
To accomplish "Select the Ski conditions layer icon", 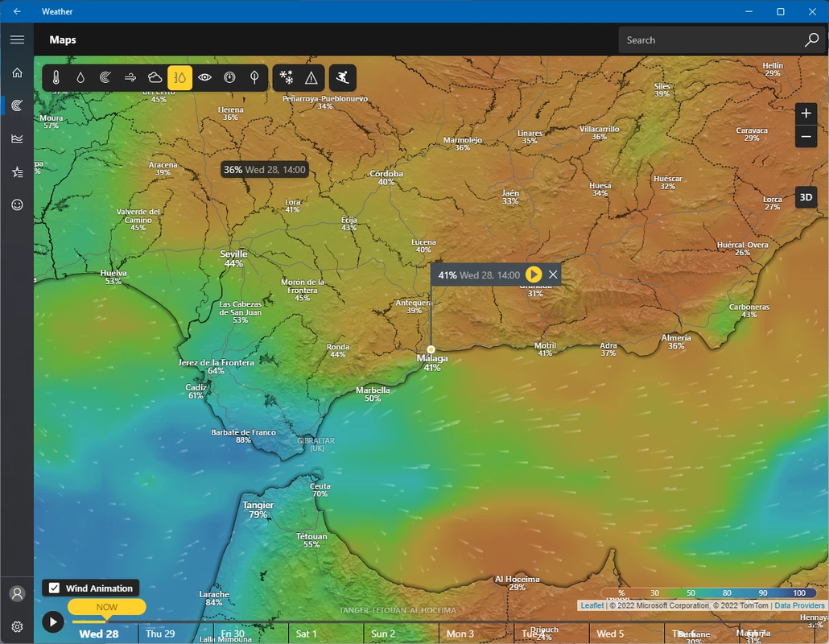I will tap(343, 78).
